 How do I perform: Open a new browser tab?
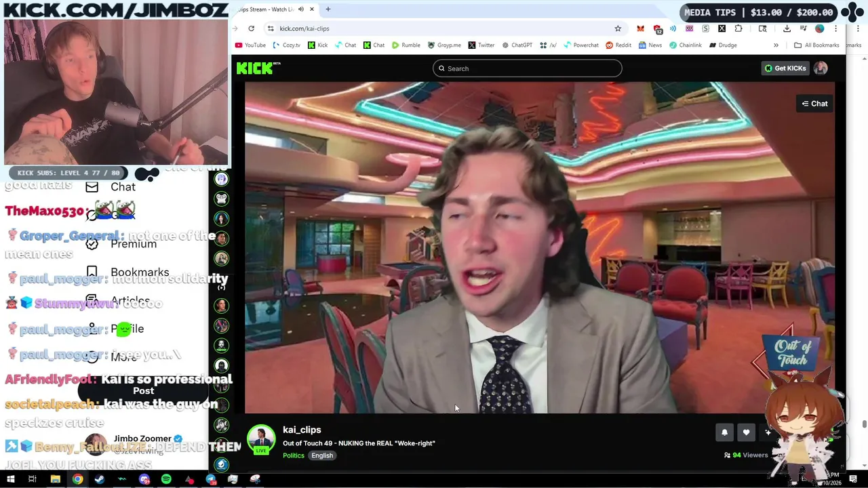pyautogui.click(x=328, y=9)
